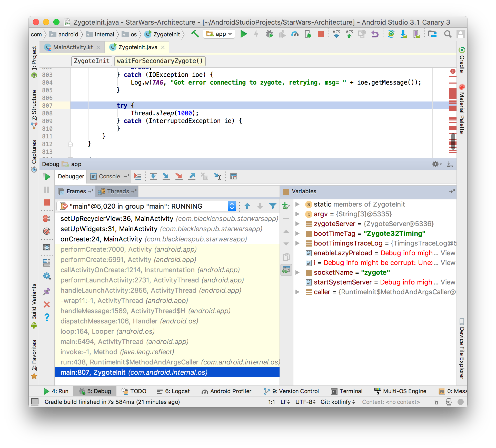Screen dimensions: 496x448
Task: Select onCreate:24, MainActivity frame
Action: tap(167, 239)
